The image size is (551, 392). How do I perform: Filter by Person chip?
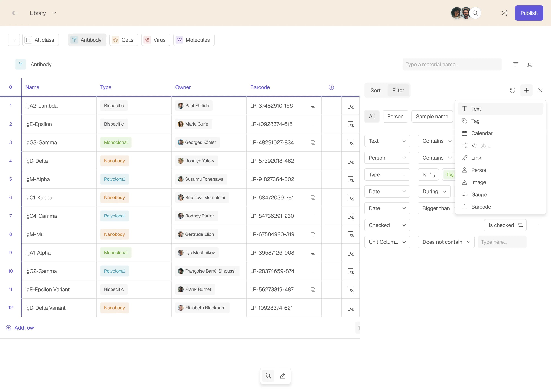[395, 116]
